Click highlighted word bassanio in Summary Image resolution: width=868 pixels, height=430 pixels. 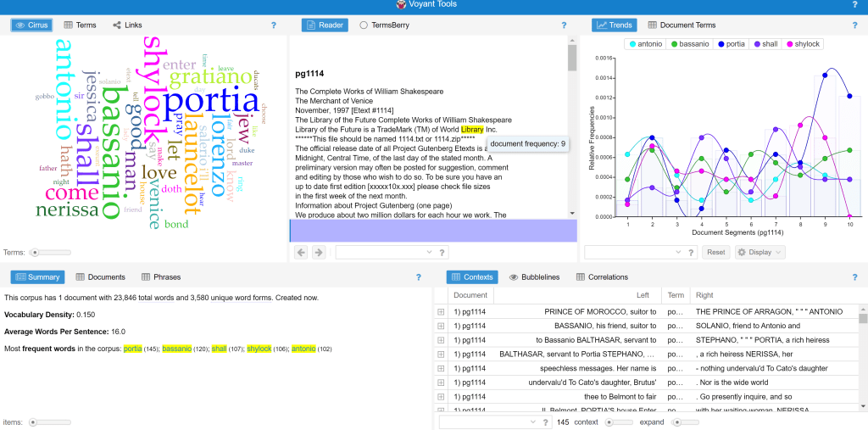pyautogui.click(x=177, y=349)
